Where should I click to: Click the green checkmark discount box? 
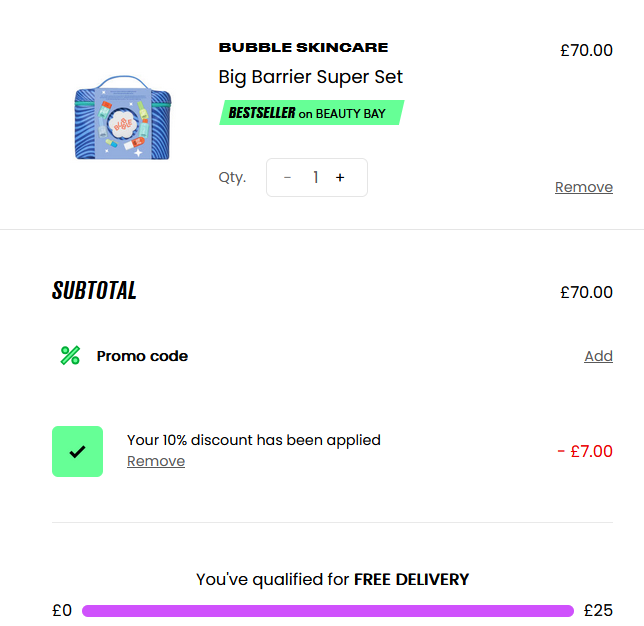tap(77, 451)
